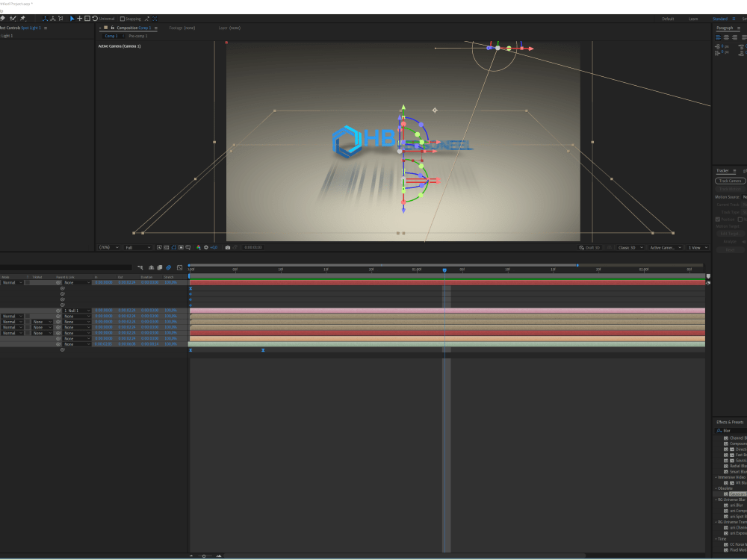The width and height of the screenshot is (747, 560).
Task: Open the Paragraph panel menu icon
Action: click(739, 28)
